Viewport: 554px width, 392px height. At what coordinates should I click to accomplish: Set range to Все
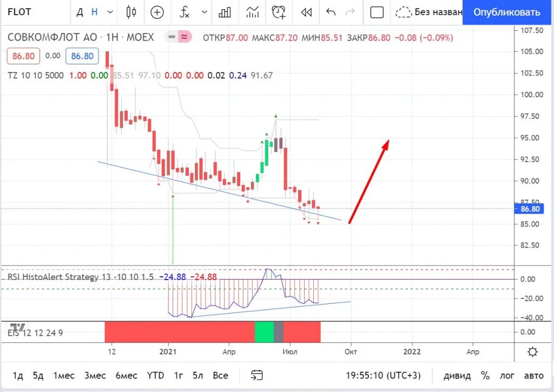[221, 375]
